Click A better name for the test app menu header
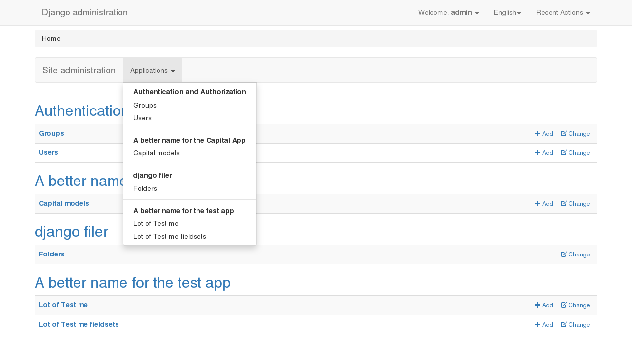The image size is (632, 364). (183, 211)
